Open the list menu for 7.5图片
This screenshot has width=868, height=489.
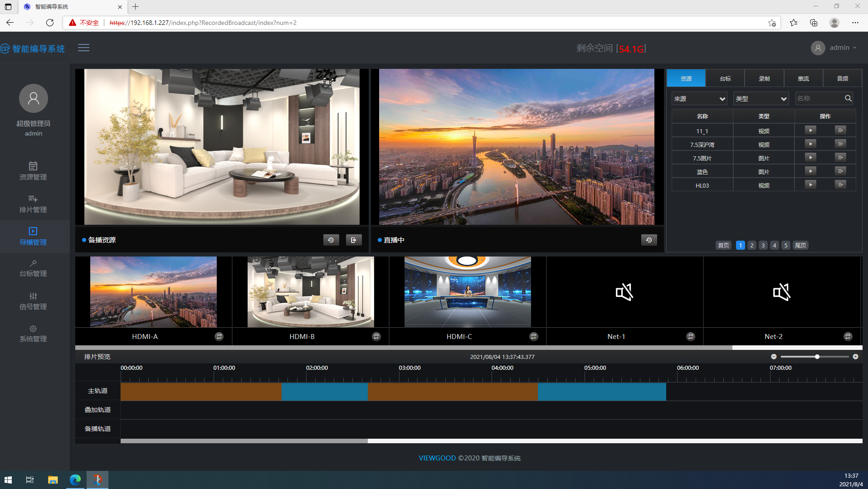pos(840,158)
